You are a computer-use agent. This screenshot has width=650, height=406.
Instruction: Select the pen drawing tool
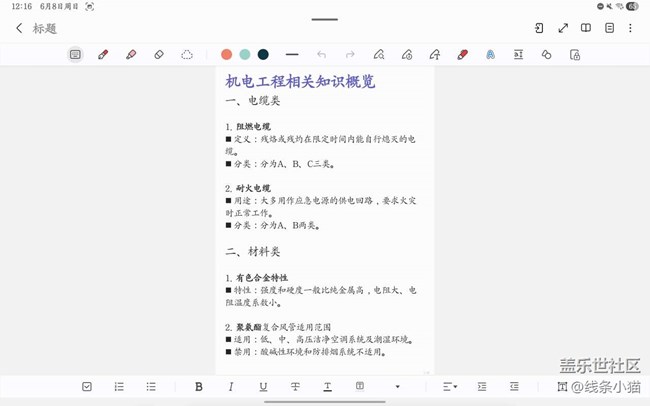point(103,55)
